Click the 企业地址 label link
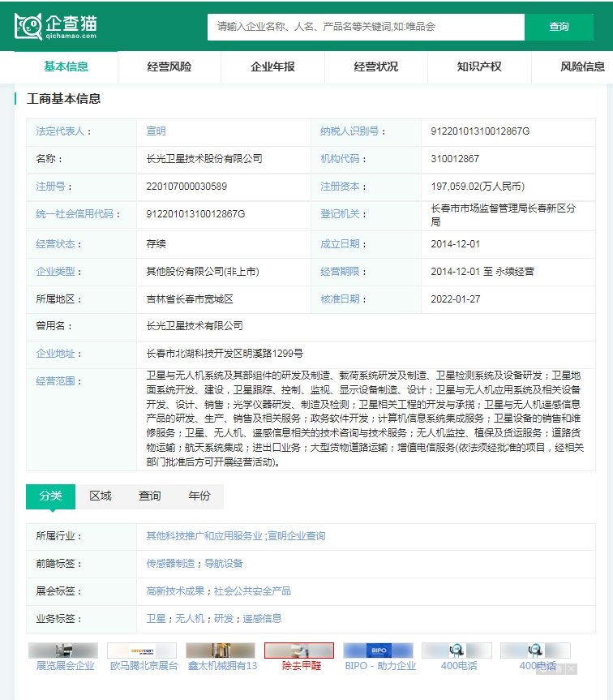613x700 pixels. pos(55,354)
